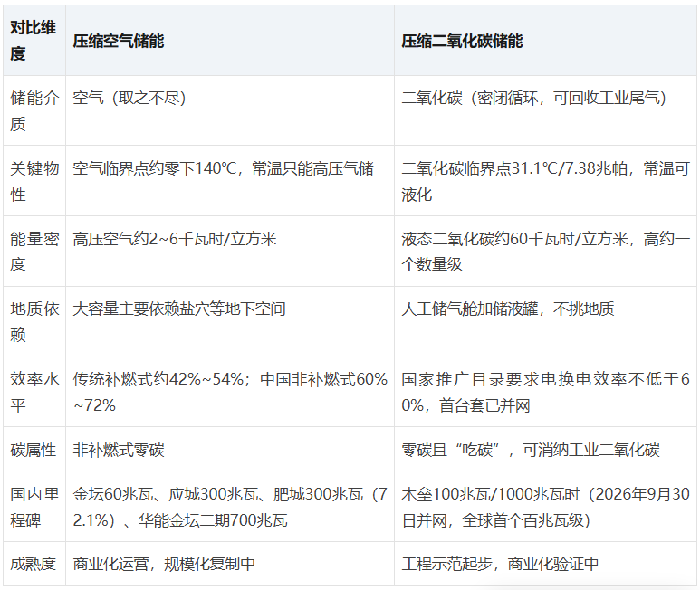Select the cell '零碳且“吃碳”，可消纳工业二氧化碳'
This screenshot has width=700, height=590.
tap(545, 449)
